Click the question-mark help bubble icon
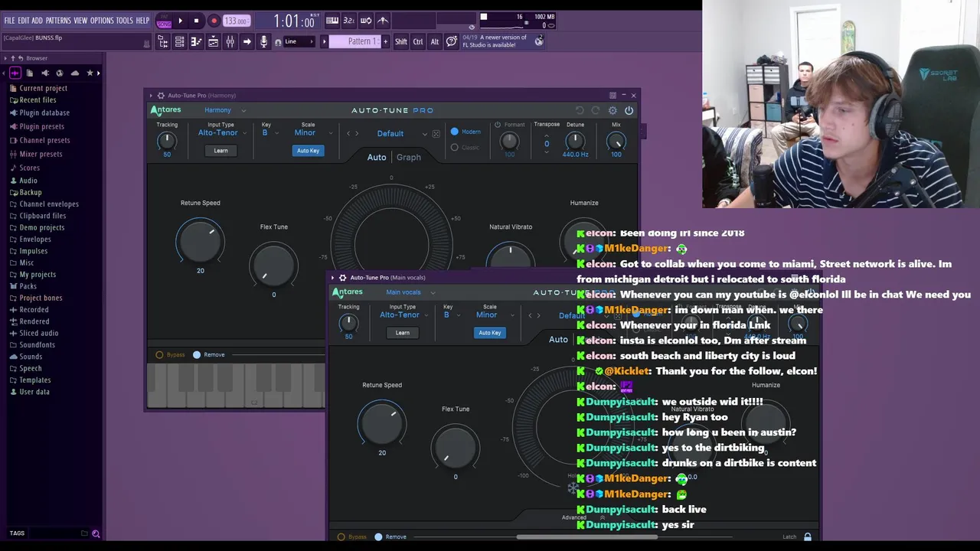Viewport: 980px width, 551px height. pos(452,41)
